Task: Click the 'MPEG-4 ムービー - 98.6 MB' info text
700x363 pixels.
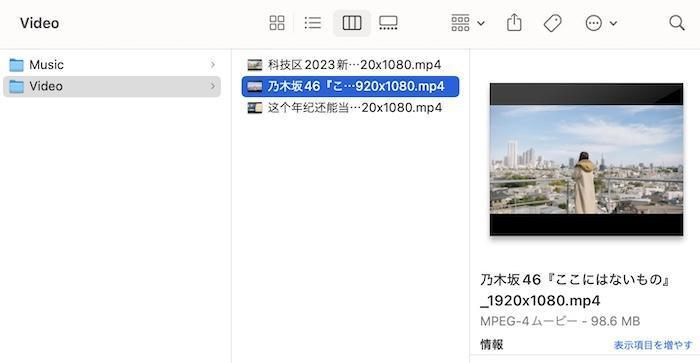Action: (x=560, y=321)
